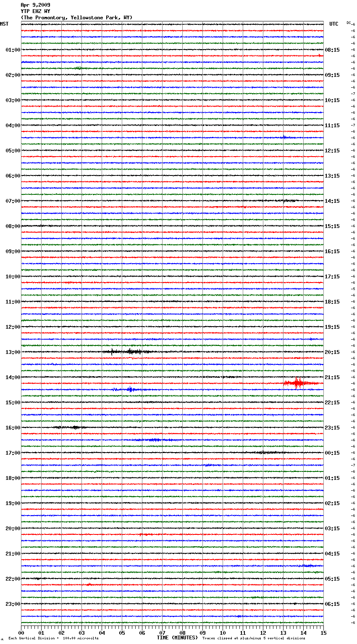Click the UTC time label "20:15"

coord(332,352)
